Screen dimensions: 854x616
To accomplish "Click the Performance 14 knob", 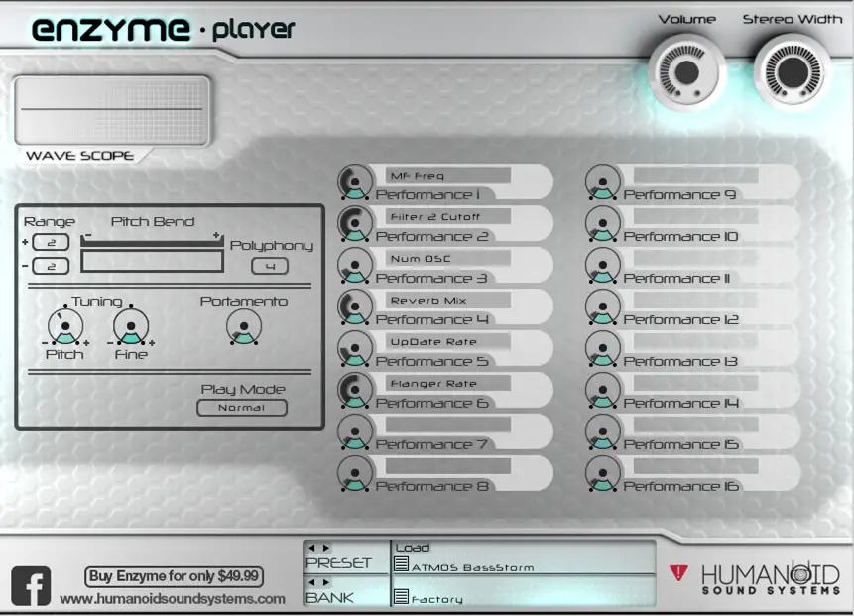I will (603, 390).
